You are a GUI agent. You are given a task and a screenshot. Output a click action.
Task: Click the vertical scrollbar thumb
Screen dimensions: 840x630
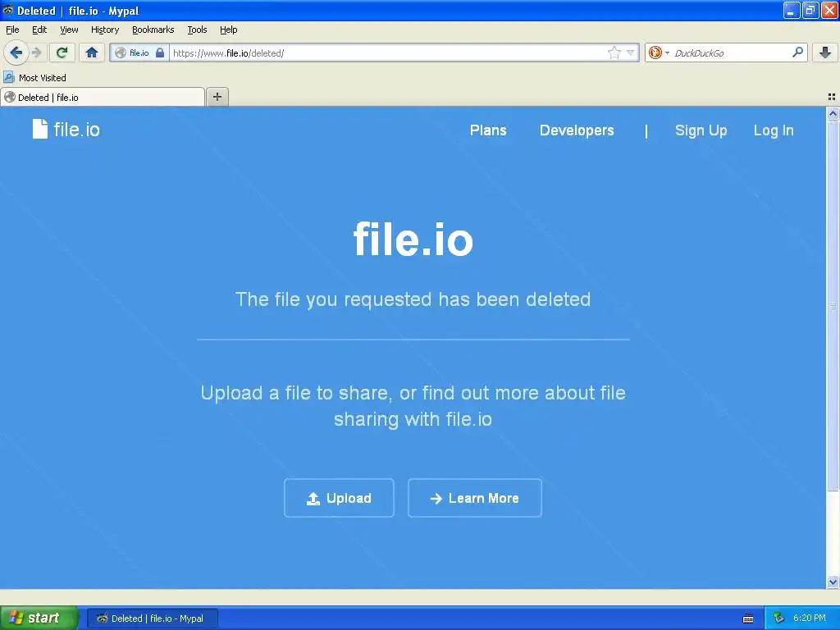tap(833, 305)
